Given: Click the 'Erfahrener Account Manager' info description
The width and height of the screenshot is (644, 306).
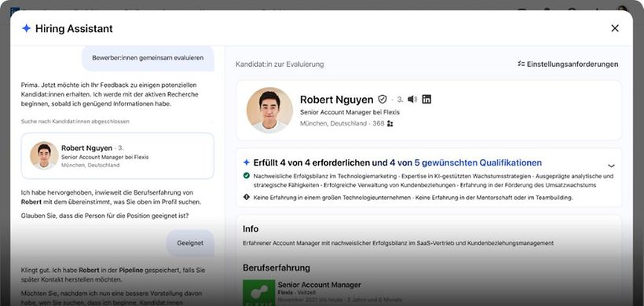Looking at the screenshot, I should [398, 243].
